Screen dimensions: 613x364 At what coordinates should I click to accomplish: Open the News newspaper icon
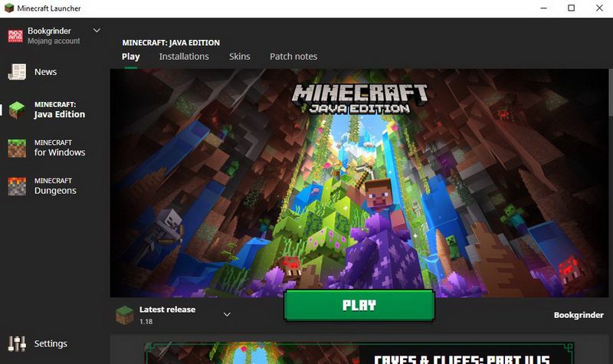[x=17, y=72]
